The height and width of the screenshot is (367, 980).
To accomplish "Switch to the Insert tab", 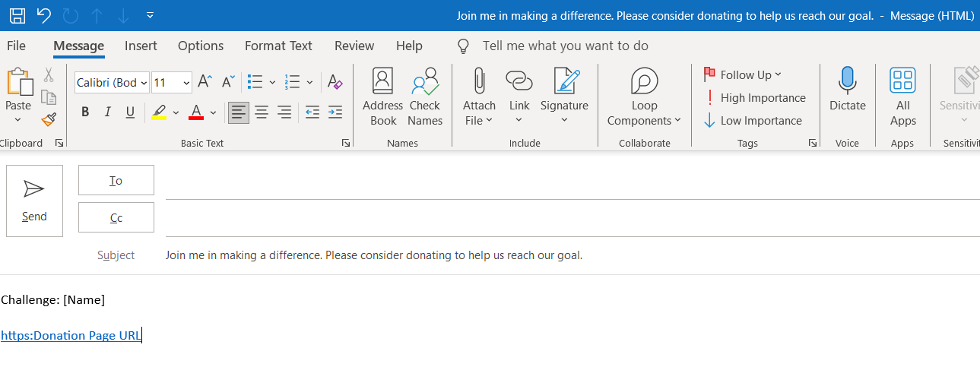I will pyautogui.click(x=141, y=46).
